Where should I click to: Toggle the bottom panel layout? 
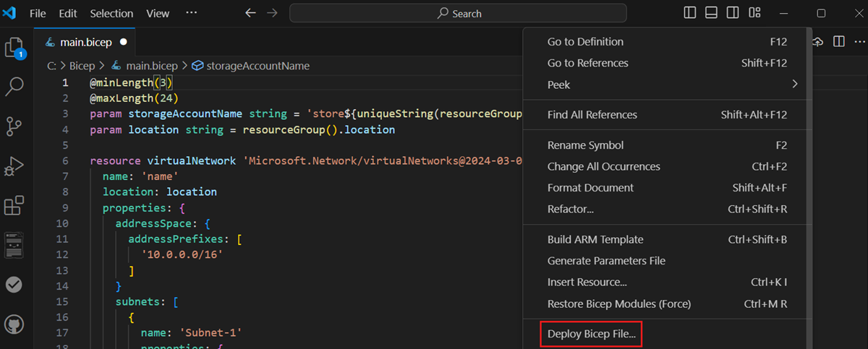pos(712,13)
